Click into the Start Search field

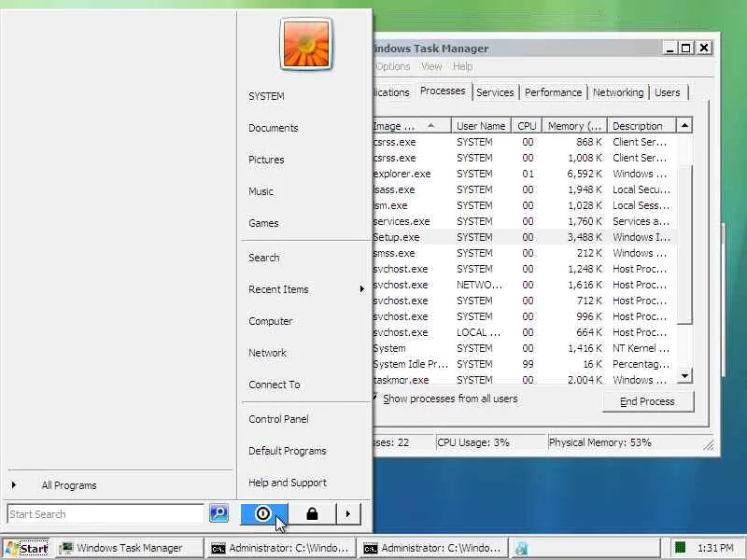click(106, 514)
